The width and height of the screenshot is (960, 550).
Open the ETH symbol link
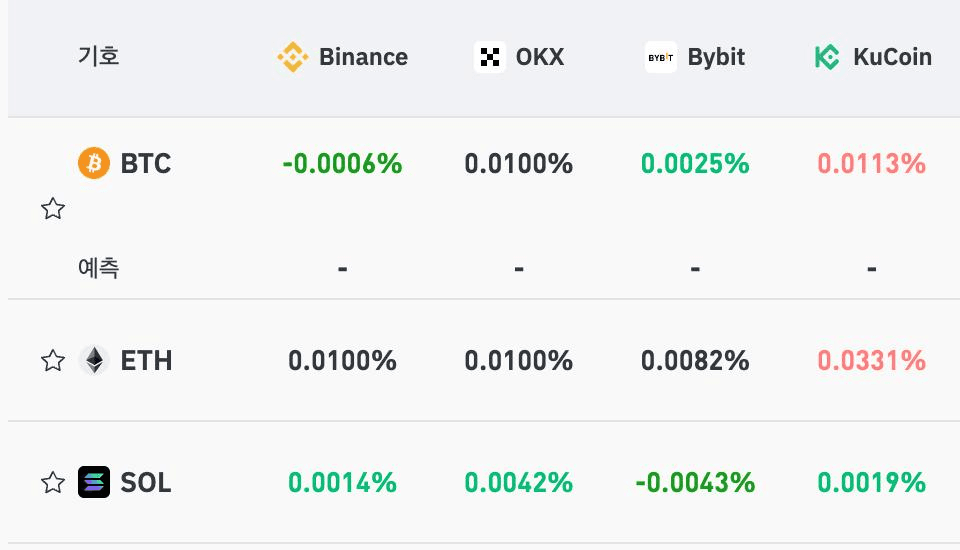[x=146, y=360]
